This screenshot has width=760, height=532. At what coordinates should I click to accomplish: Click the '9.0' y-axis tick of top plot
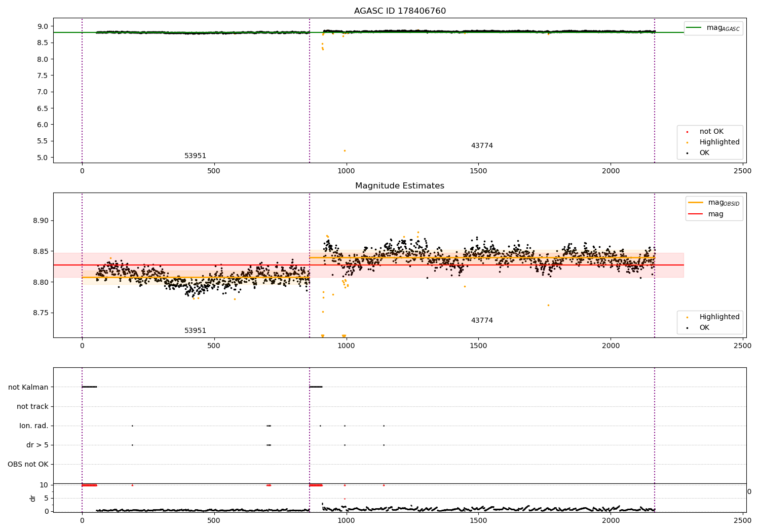[x=44, y=26]
